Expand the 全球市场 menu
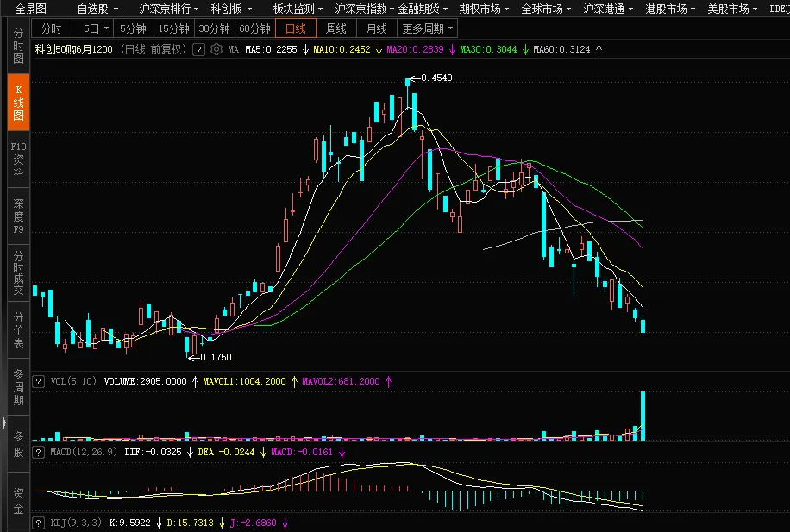The width and height of the screenshot is (790, 532). [x=546, y=9]
